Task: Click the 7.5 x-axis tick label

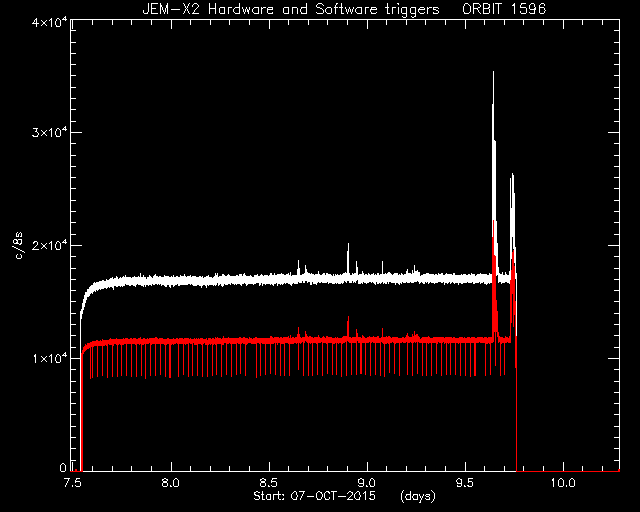Action: click(x=72, y=483)
